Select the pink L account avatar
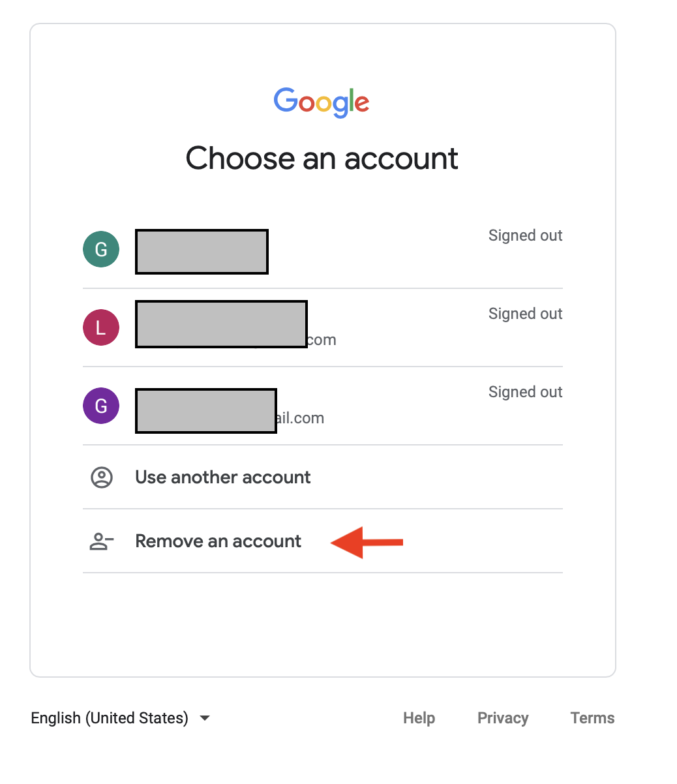Screen dimensions: 677x784 point(101,327)
